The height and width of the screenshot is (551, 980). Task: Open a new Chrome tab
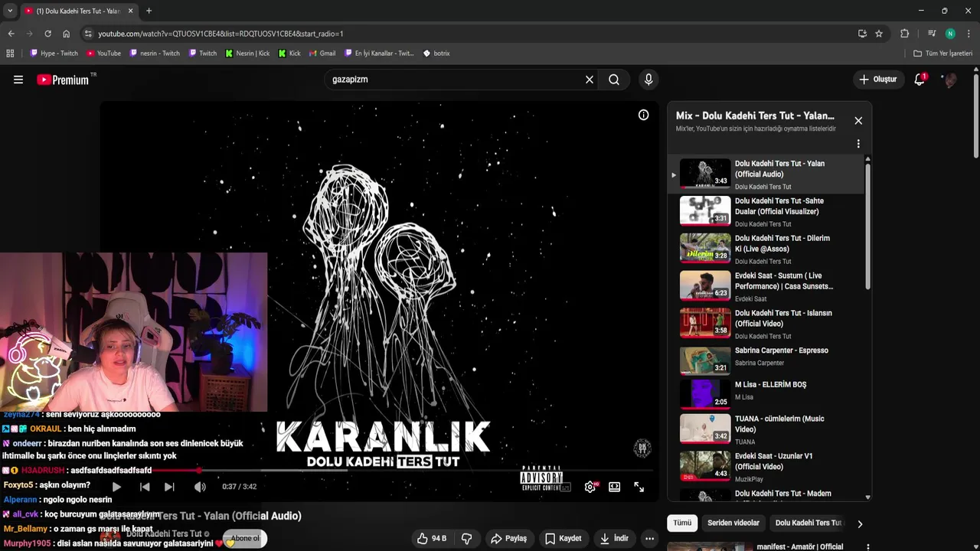(149, 11)
